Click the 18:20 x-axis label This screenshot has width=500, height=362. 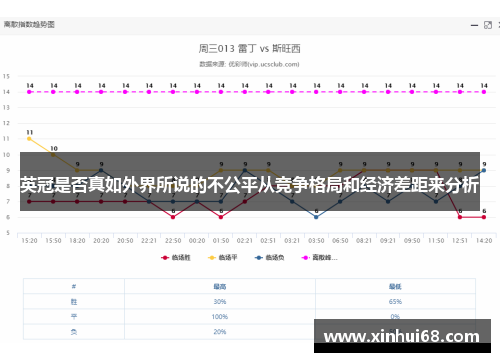[x=77, y=241]
